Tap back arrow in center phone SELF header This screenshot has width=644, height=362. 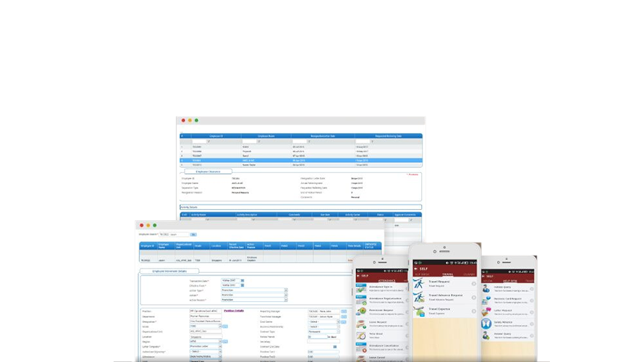(415, 269)
